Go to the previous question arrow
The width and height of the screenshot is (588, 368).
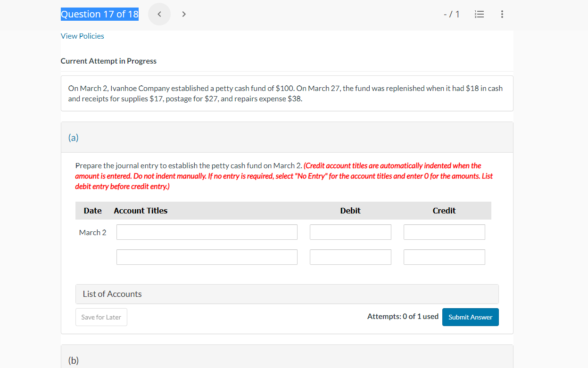click(159, 14)
